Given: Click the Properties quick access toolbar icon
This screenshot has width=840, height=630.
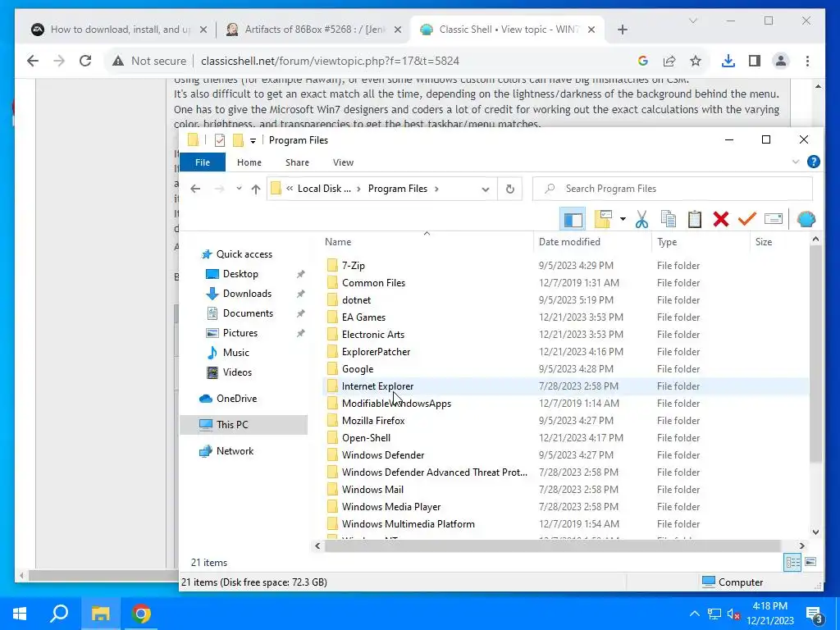Looking at the screenshot, I should point(220,140).
